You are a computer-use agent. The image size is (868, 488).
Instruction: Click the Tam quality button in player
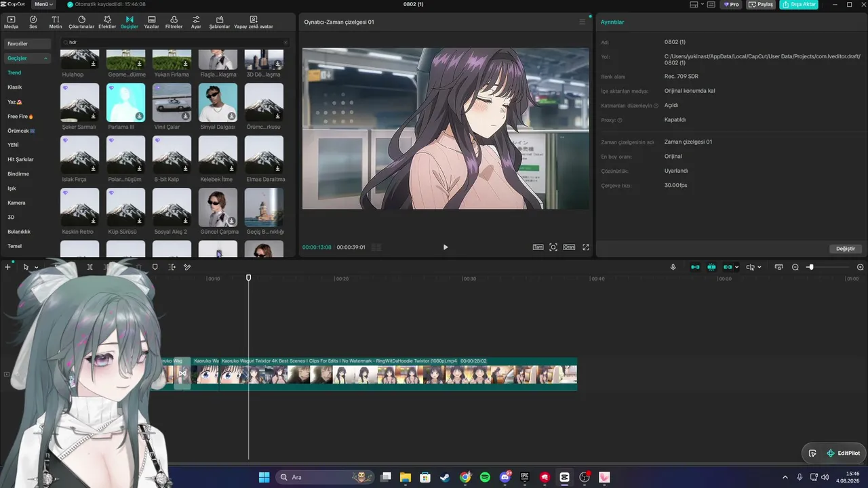(538, 247)
